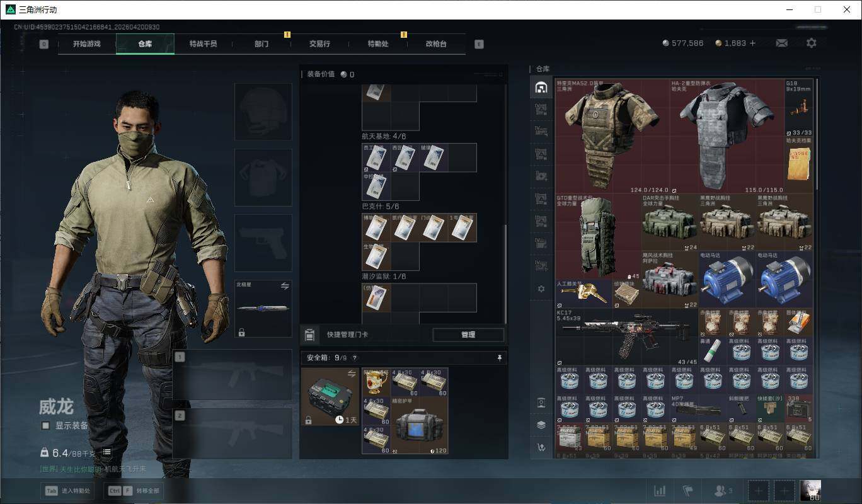Click the Tab 进入特勤处 button
This screenshot has height=504, width=862.
pyautogui.click(x=67, y=491)
